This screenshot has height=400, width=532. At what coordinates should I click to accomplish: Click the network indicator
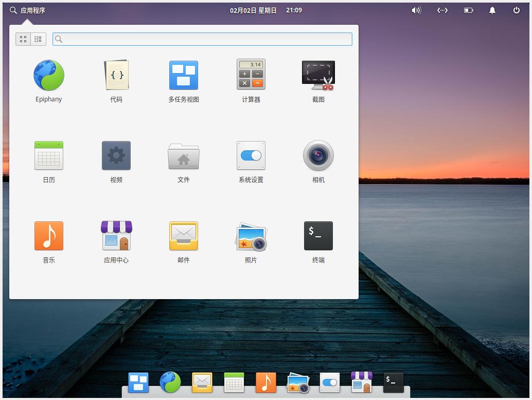tap(442, 10)
